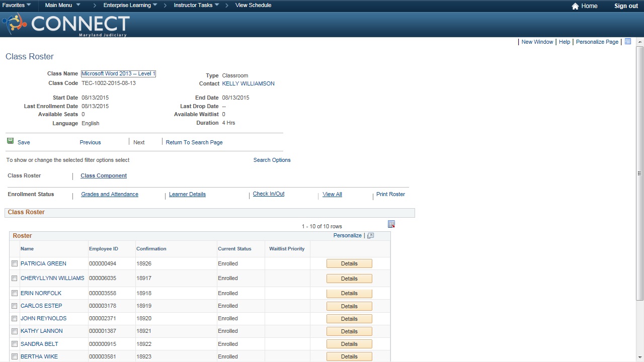View Details for ERIN NORFOLK
Screen dimensions: 644x362
[x=349, y=293]
